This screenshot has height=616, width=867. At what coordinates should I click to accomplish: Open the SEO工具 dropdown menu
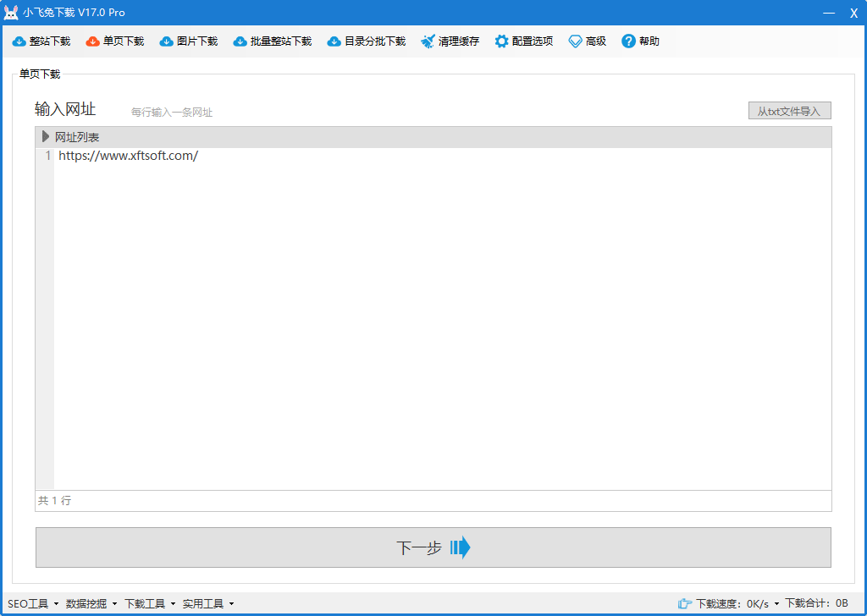[33, 603]
